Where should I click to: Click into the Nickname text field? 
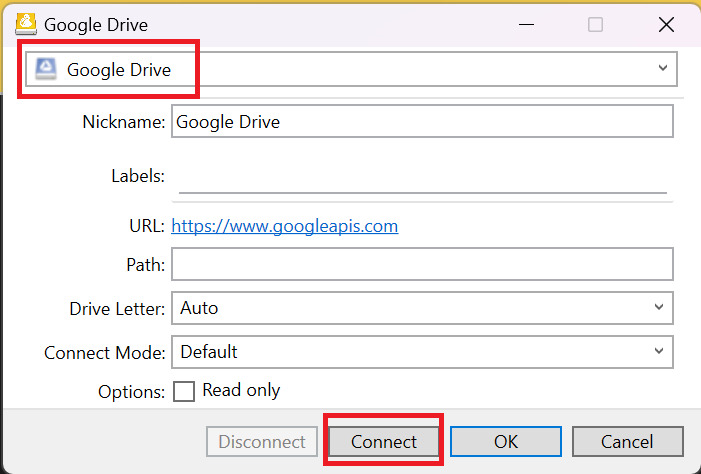[x=422, y=121]
